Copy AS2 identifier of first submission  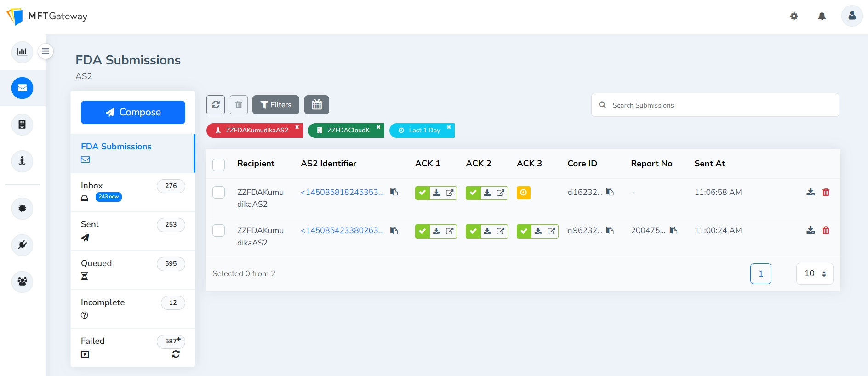point(394,192)
